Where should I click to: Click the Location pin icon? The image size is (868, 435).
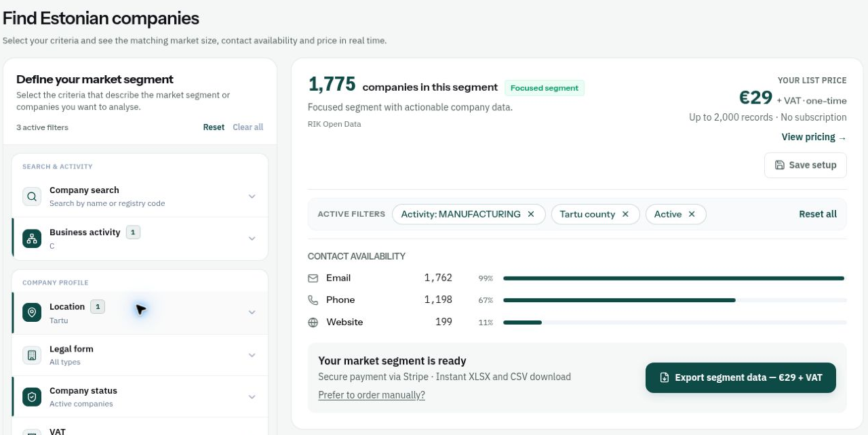(x=32, y=312)
